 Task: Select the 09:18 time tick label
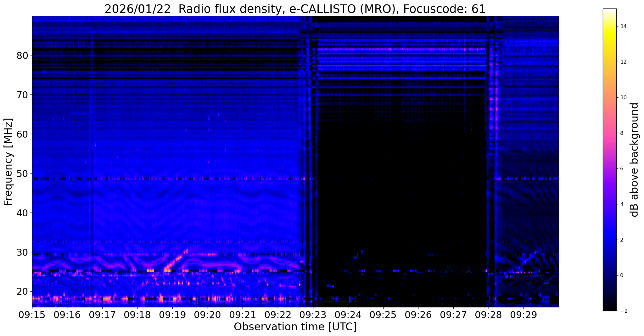(x=137, y=315)
